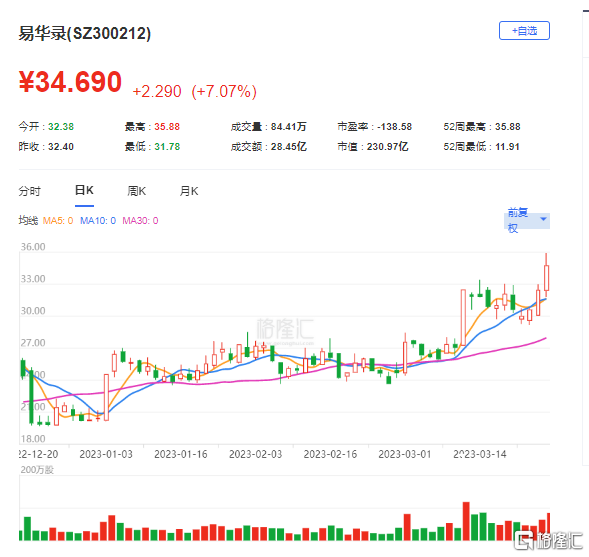589x557 pixels.
Task: Click the 市盈率 value -138.58
Action: 394,127
